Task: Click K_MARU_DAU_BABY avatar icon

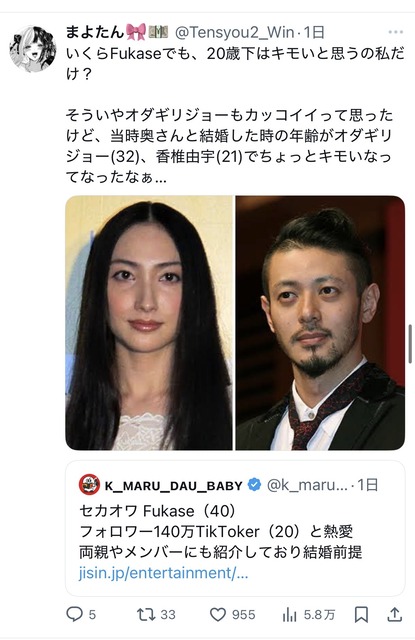Action: 89,484
